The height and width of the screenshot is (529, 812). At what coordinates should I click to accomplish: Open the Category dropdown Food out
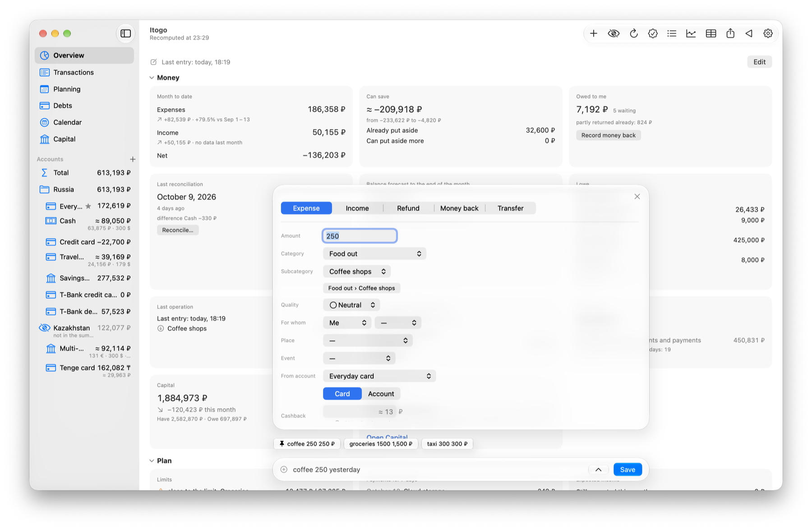pyautogui.click(x=374, y=253)
